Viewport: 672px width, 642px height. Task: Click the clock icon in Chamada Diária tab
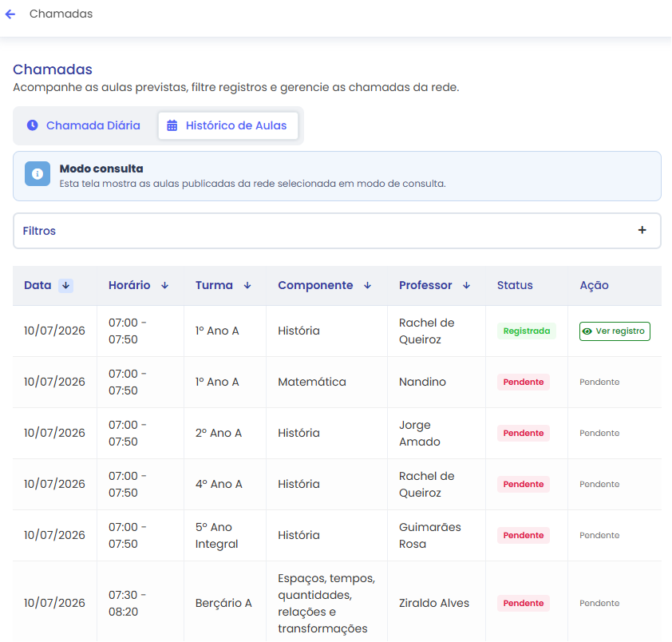pyautogui.click(x=32, y=125)
